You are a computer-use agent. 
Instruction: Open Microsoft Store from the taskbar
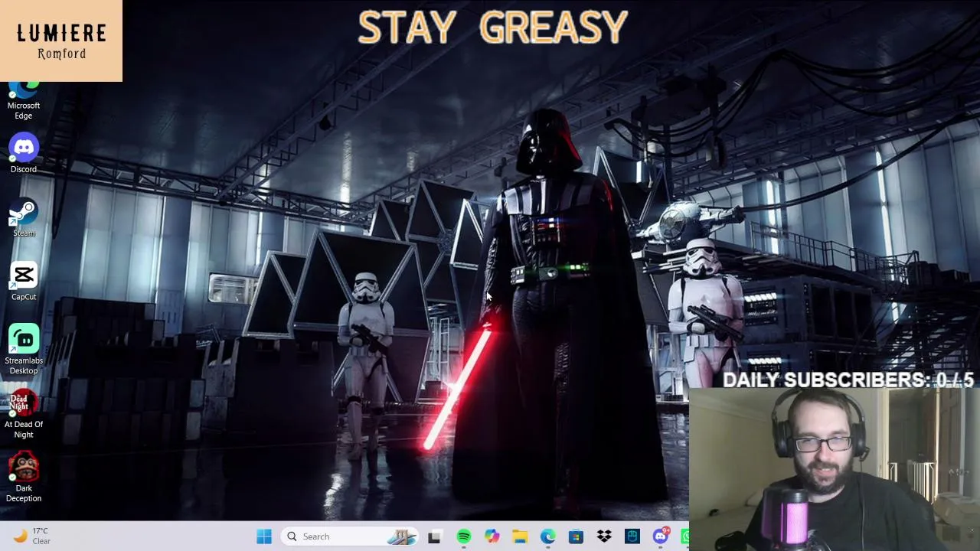576,536
